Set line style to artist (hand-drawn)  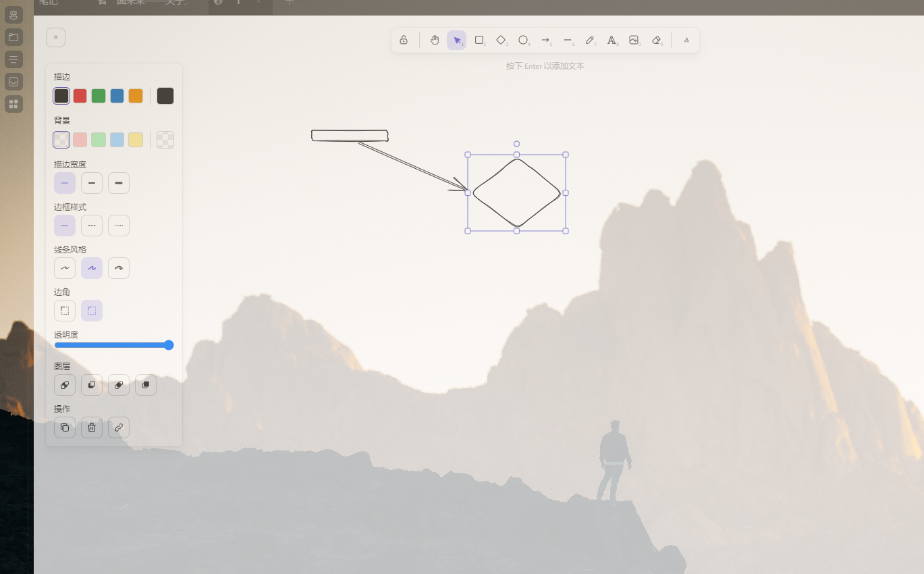[x=92, y=268]
